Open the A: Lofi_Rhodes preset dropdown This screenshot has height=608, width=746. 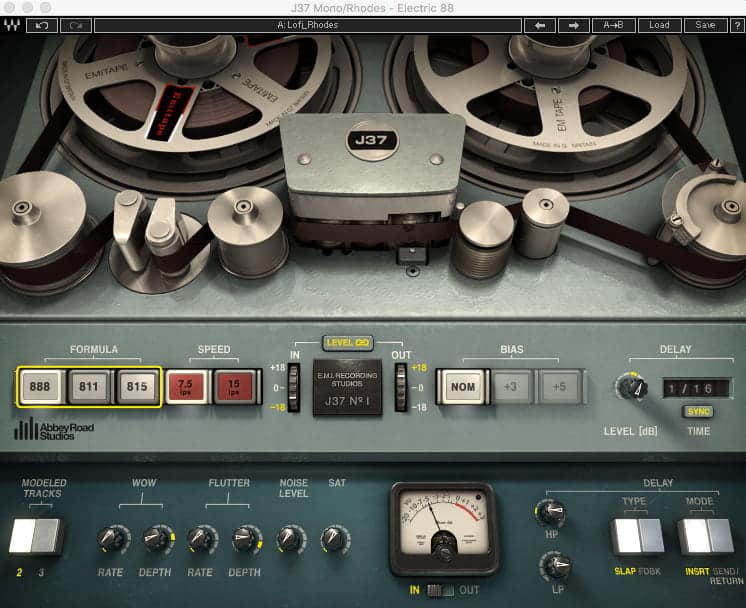click(307, 25)
